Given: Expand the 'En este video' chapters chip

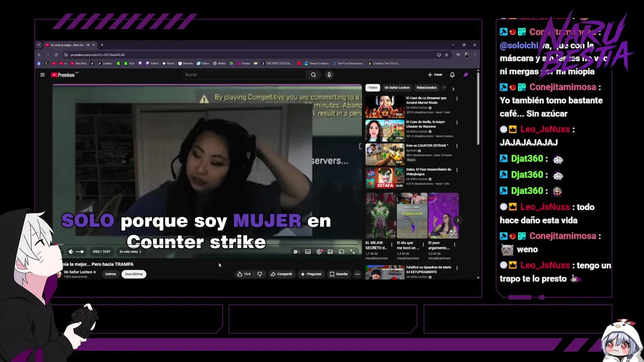Looking at the screenshot, I should pyautogui.click(x=130, y=251).
